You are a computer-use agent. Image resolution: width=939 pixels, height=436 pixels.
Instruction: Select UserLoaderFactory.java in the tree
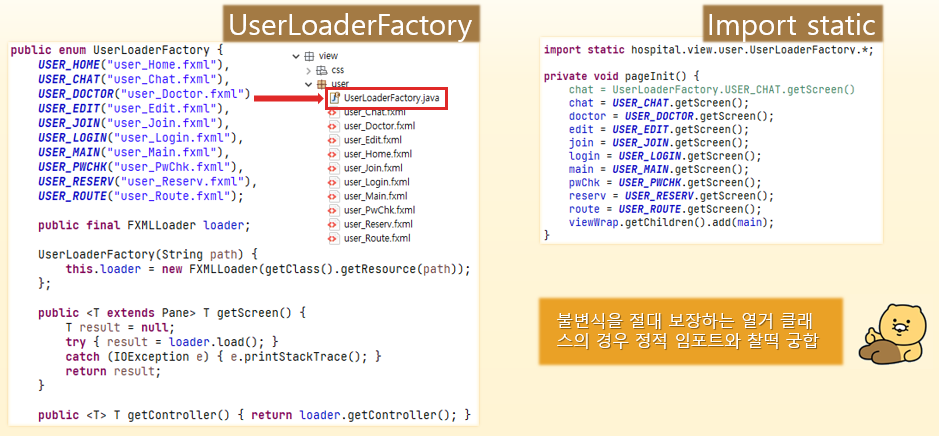coord(391,99)
